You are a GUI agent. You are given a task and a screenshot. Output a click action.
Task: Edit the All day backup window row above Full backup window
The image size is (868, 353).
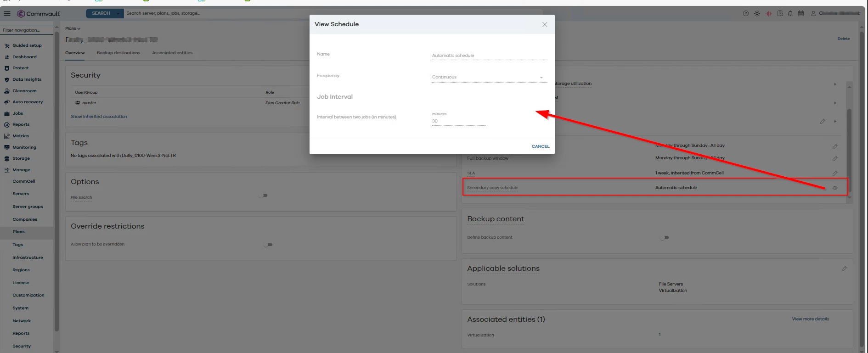tap(835, 146)
